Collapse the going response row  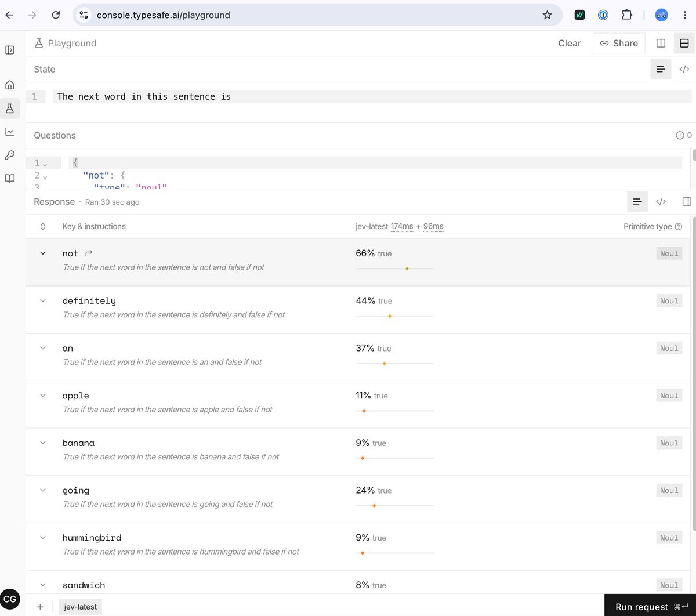click(42, 490)
